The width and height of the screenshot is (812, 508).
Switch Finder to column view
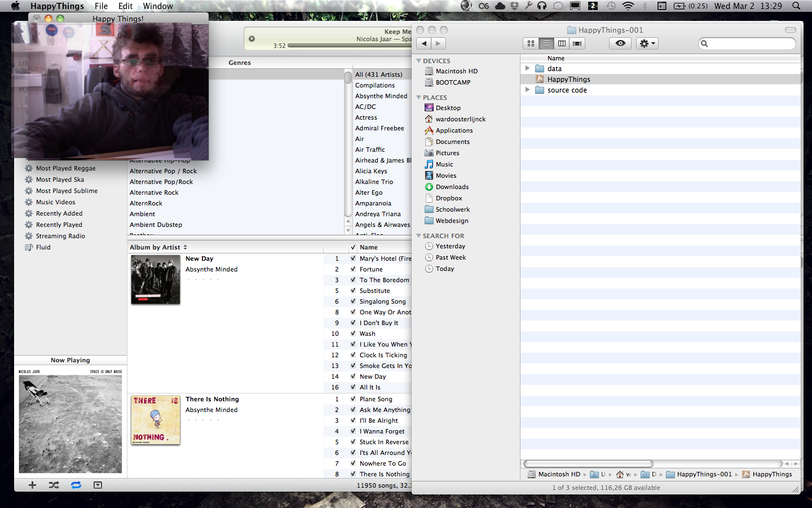[562, 43]
